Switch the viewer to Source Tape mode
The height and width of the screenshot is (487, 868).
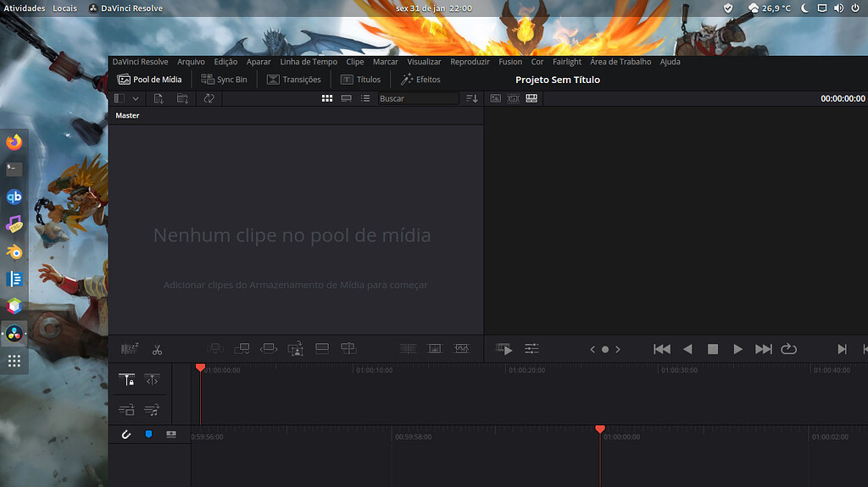pos(513,98)
